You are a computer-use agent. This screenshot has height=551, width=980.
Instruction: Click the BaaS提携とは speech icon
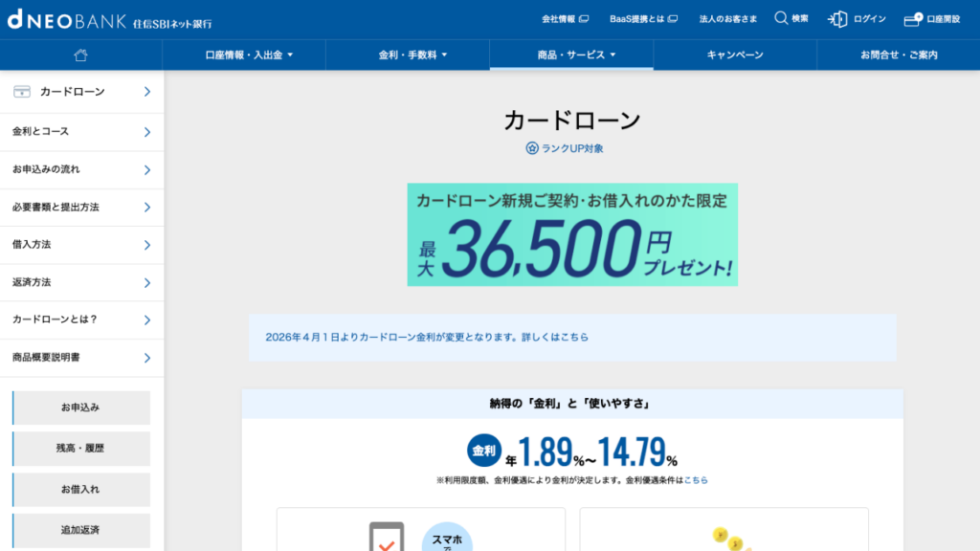click(x=674, y=16)
